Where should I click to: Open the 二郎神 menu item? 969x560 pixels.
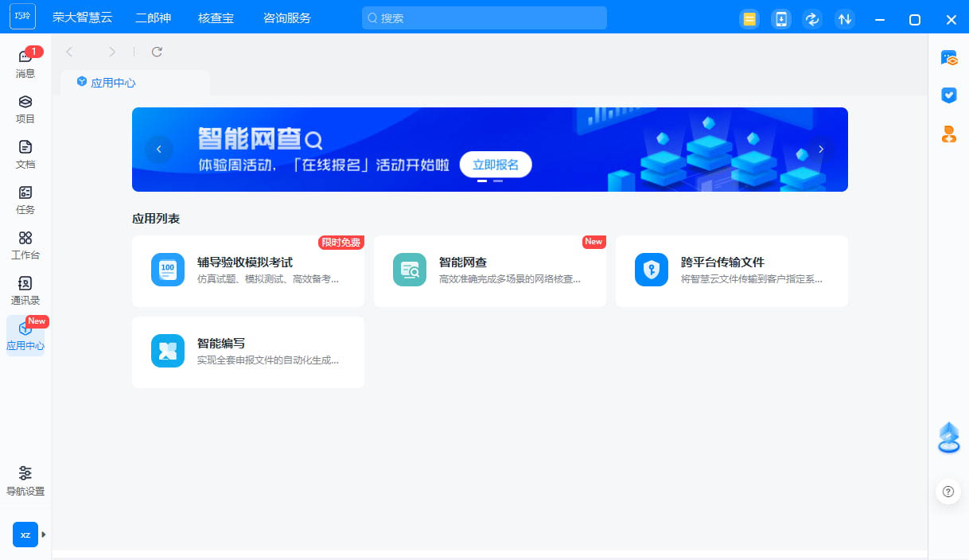pos(153,18)
